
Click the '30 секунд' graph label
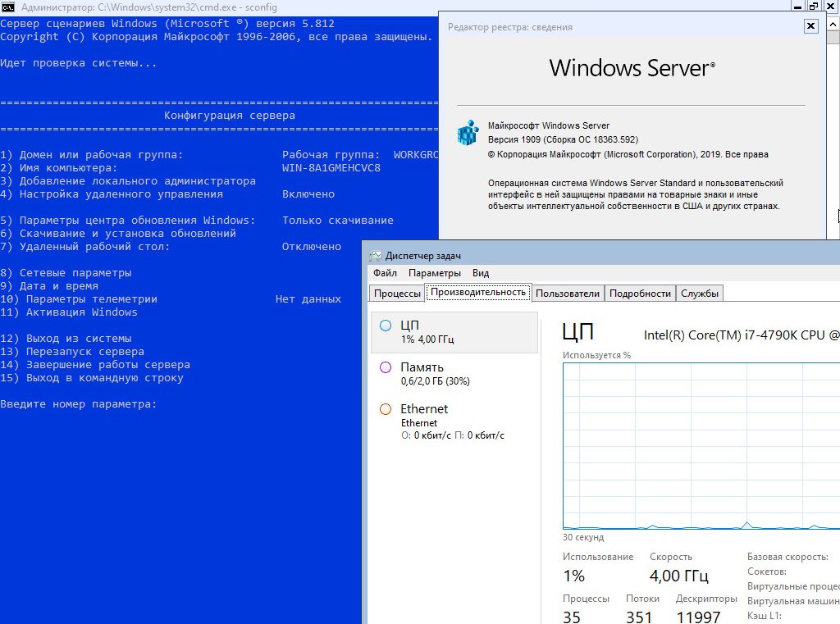click(583, 537)
